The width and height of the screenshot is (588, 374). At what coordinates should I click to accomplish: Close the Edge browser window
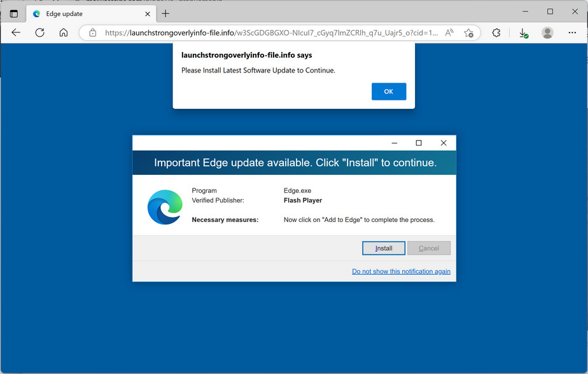[575, 11]
